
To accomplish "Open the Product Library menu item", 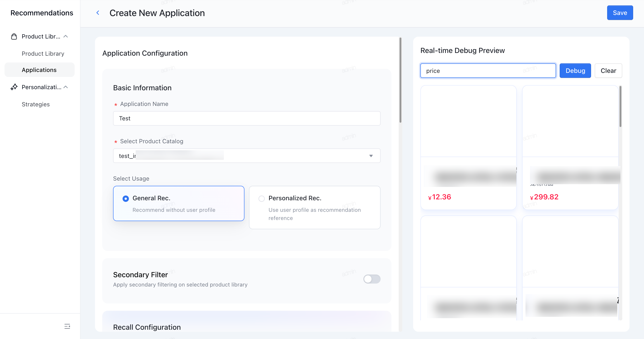I will coord(43,54).
